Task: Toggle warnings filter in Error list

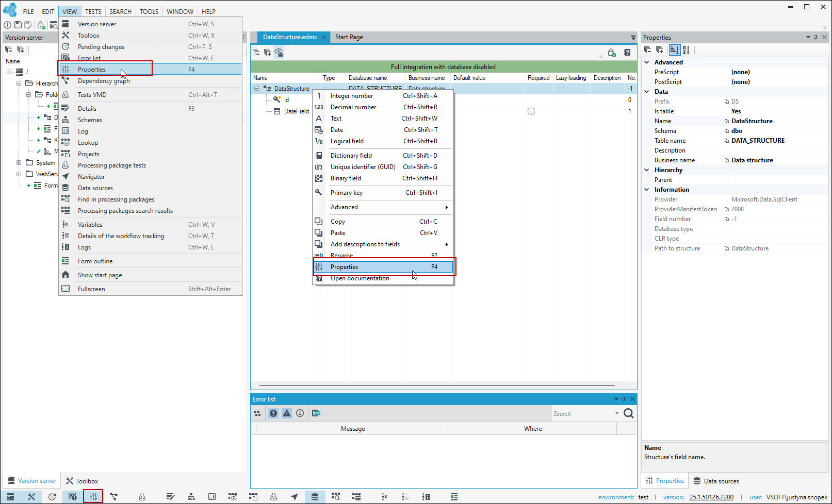Action: click(x=287, y=413)
